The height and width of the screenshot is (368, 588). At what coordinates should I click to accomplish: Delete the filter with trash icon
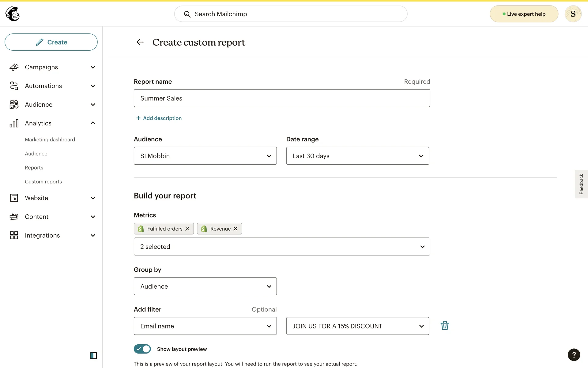point(445,326)
